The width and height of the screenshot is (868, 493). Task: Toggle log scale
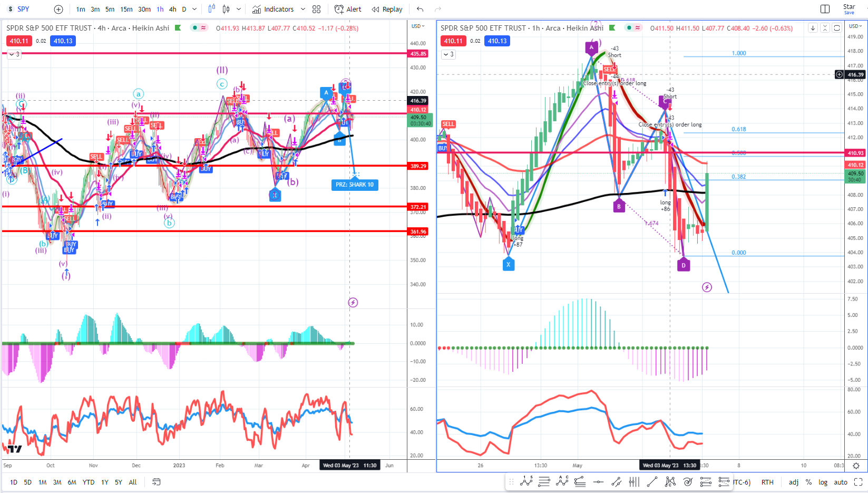tap(823, 482)
